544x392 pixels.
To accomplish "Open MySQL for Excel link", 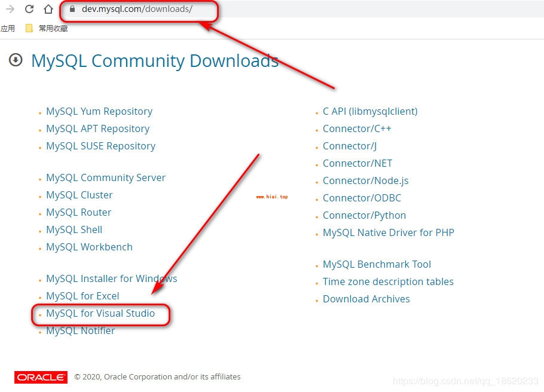I will [x=82, y=296].
